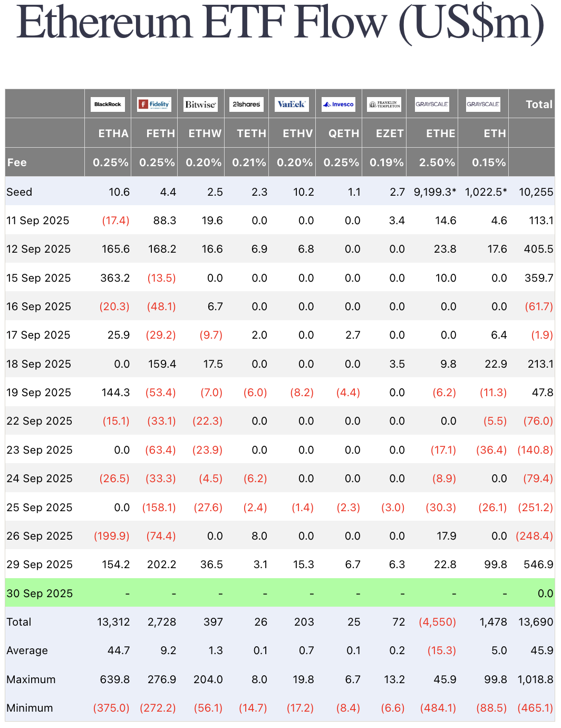This screenshot has height=728, width=561.
Task: Click the Maximum row label
Action: 31,679
